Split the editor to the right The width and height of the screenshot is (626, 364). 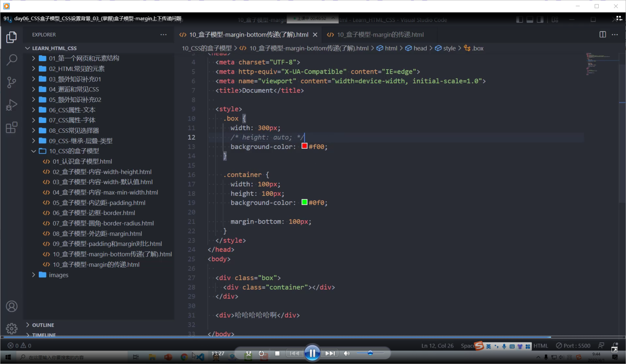[x=602, y=35]
